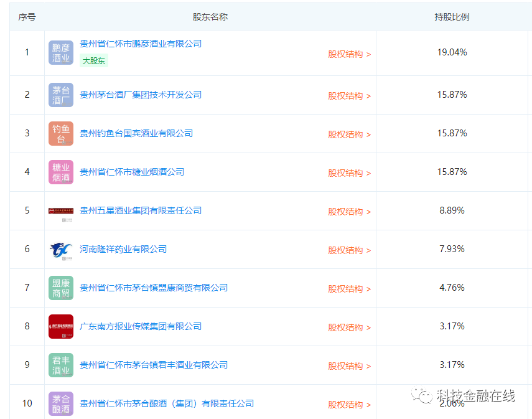
Task: Click the 大股东 tag
Action: click(x=94, y=61)
